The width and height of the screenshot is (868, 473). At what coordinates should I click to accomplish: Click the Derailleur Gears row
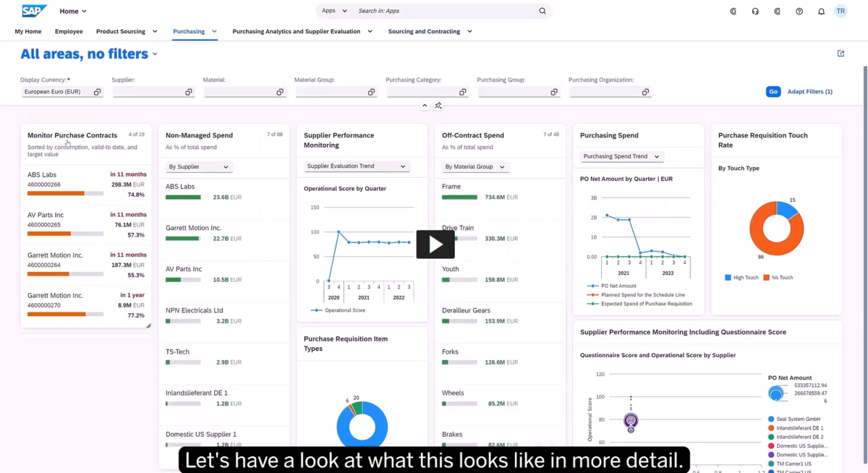pyautogui.click(x=501, y=315)
